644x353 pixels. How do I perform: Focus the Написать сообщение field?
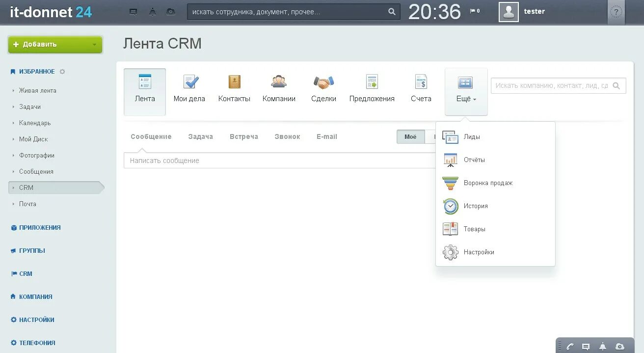coord(280,161)
